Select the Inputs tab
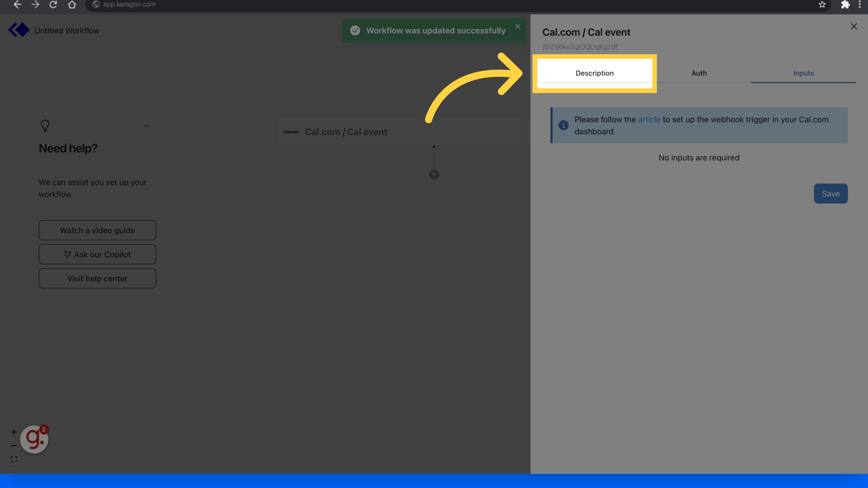Viewport: 868px width, 488px height. point(803,73)
